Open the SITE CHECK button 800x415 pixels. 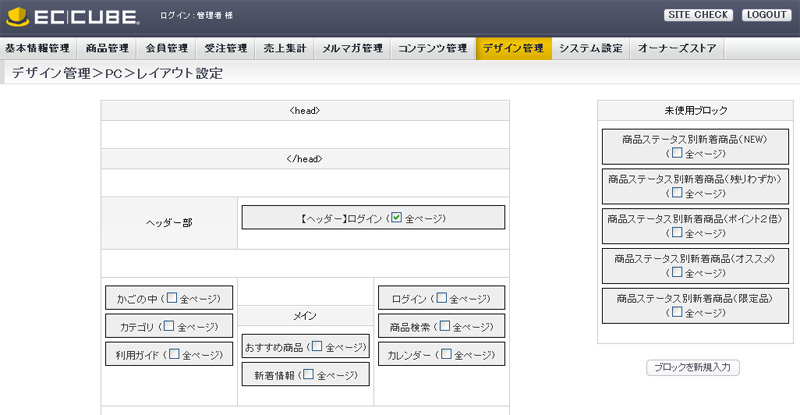point(698,15)
